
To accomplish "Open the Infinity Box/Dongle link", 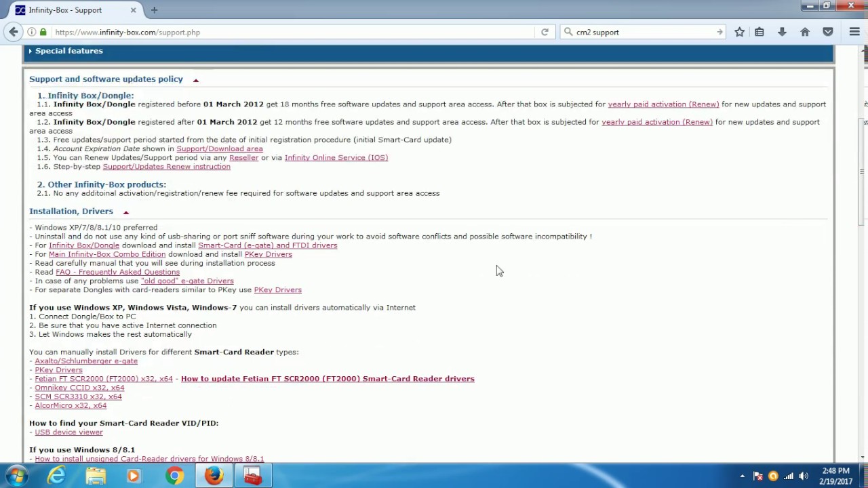I will click(x=84, y=245).
